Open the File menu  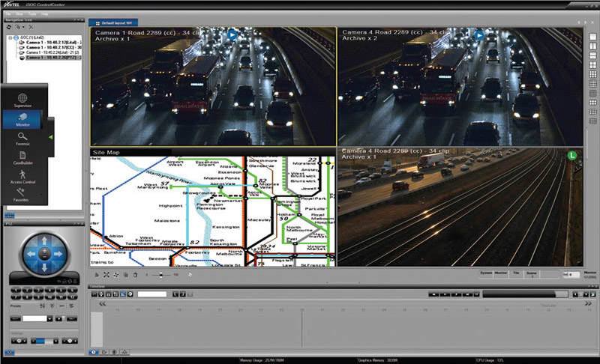pyautogui.click(x=8, y=13)
